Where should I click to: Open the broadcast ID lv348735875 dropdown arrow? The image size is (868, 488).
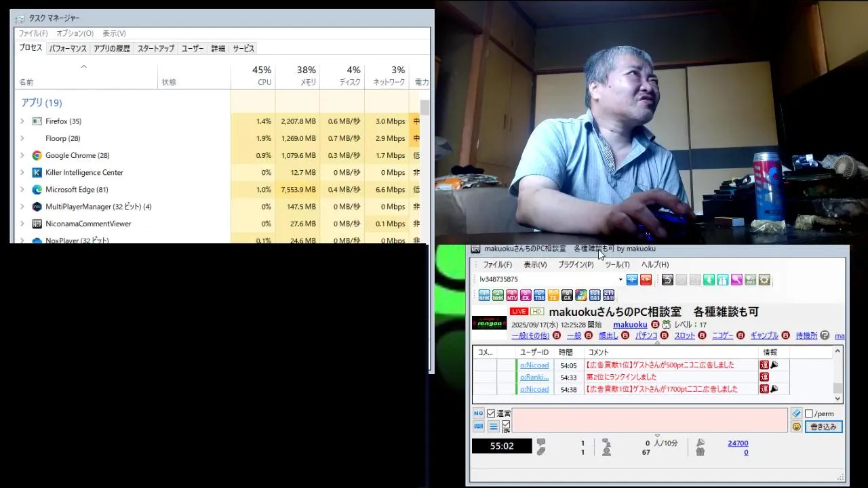coord(620,279)
